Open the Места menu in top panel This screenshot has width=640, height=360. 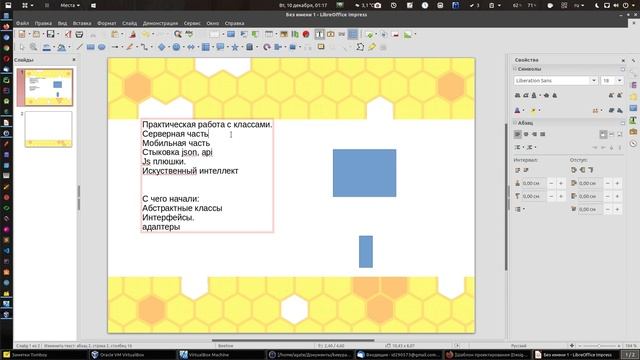[x=69, y=5]
